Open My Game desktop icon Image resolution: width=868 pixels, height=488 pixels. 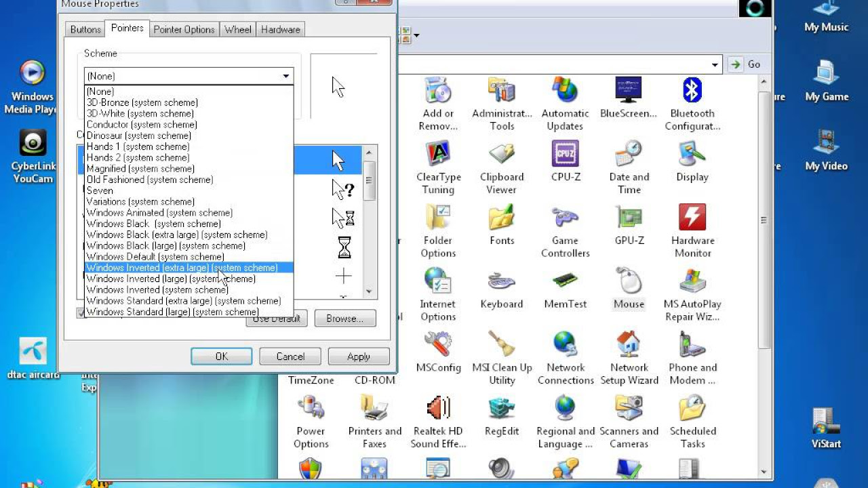click(826, 73)
